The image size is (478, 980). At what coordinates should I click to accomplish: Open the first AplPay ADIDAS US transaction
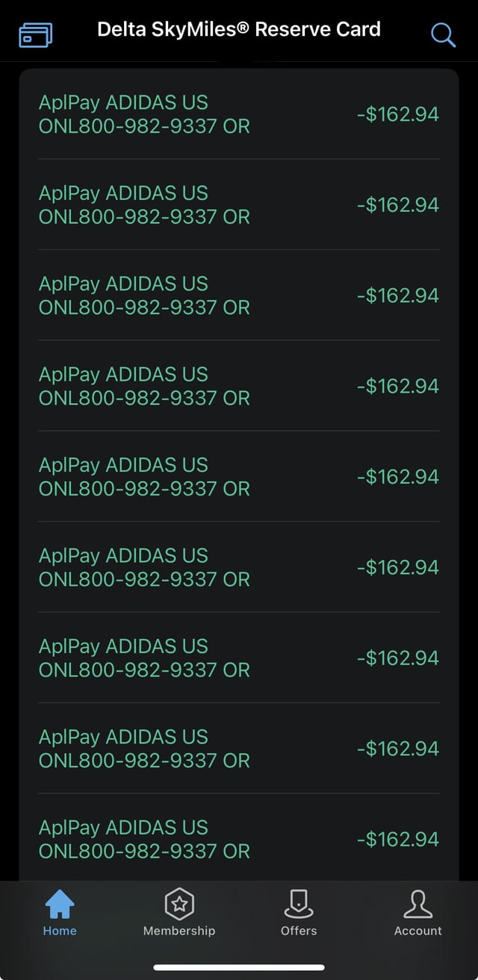click(x=144, y=114)
